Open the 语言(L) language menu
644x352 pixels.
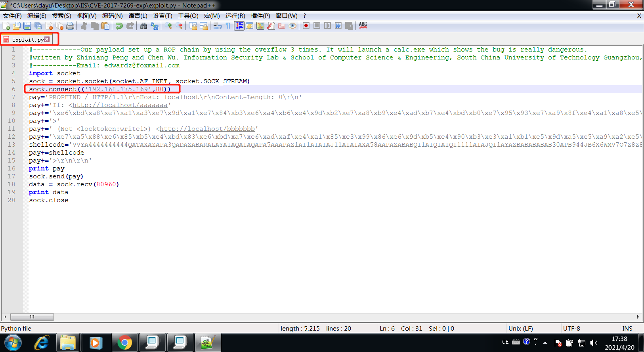pyautogui.click(x=138, y=16)
